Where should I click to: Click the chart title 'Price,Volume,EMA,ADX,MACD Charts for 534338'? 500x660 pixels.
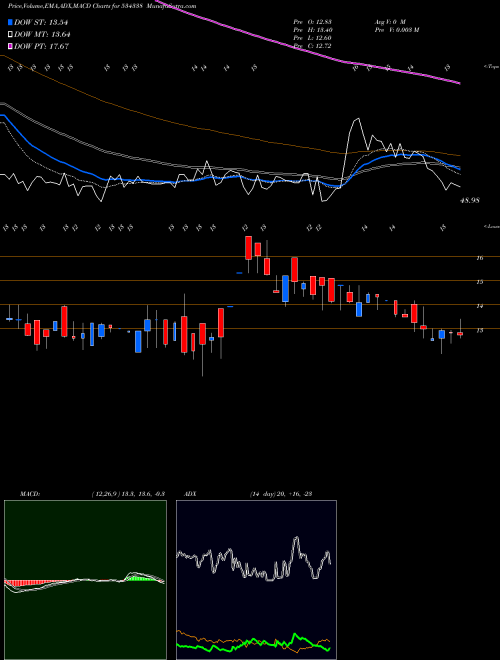77,6
